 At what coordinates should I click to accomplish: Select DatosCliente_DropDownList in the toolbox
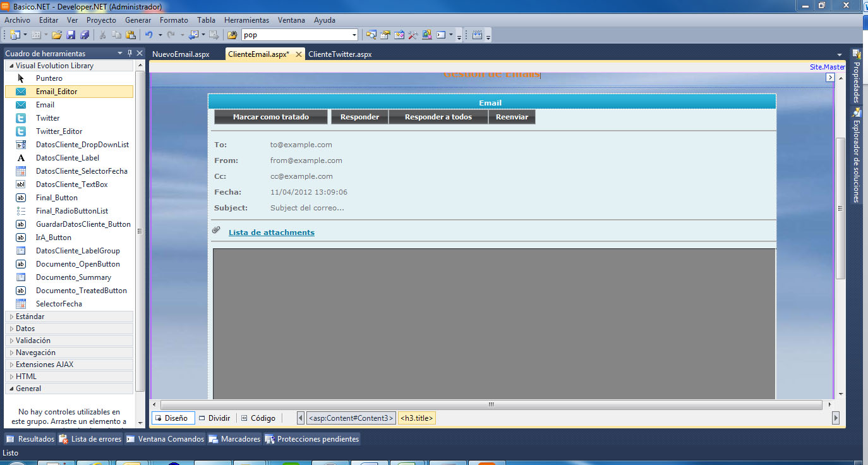click(x=69, y=145)
